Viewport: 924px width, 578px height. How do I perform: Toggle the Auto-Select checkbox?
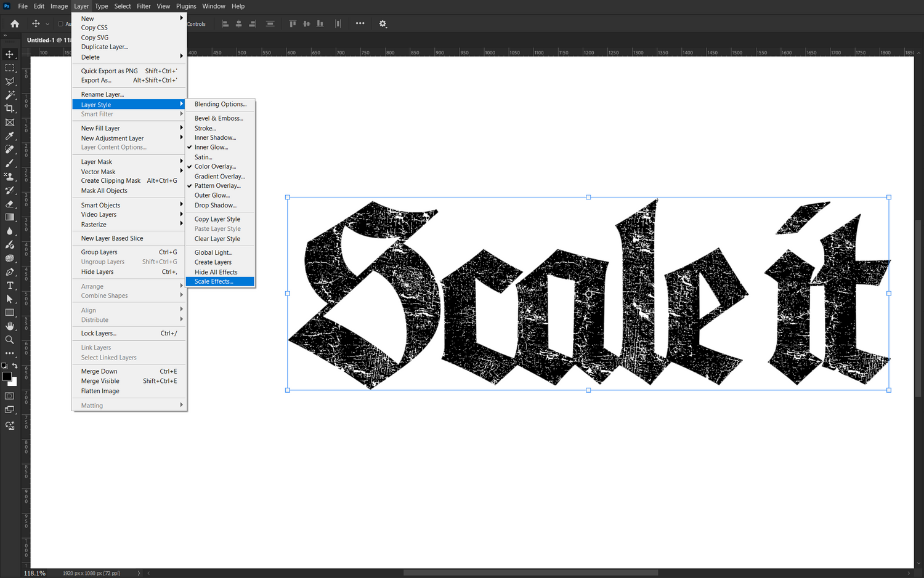pos(60,24)
